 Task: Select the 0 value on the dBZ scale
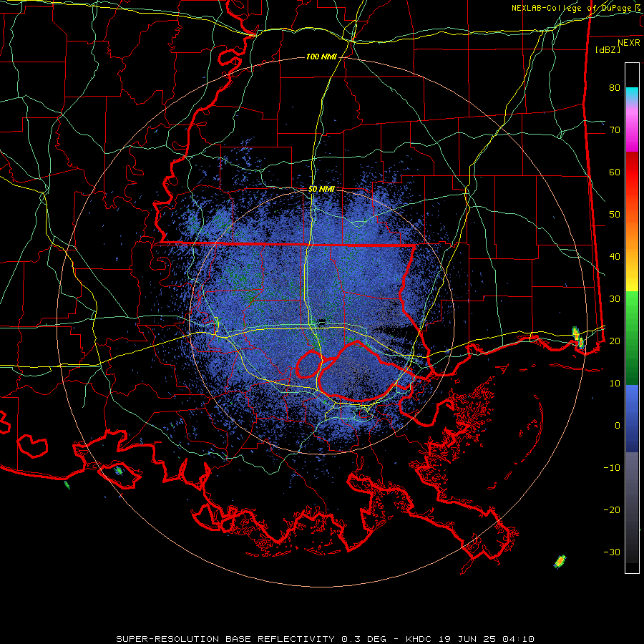coord(618,426)
